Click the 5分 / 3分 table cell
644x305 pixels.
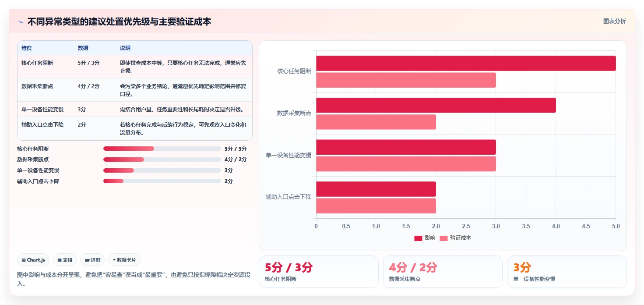88,63
